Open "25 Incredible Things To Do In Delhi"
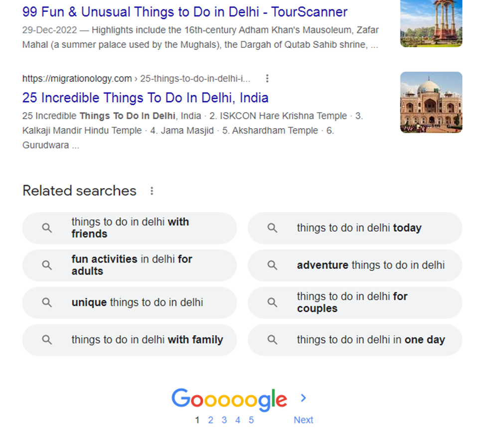486x448 pixels. click(x=146, y=98)
